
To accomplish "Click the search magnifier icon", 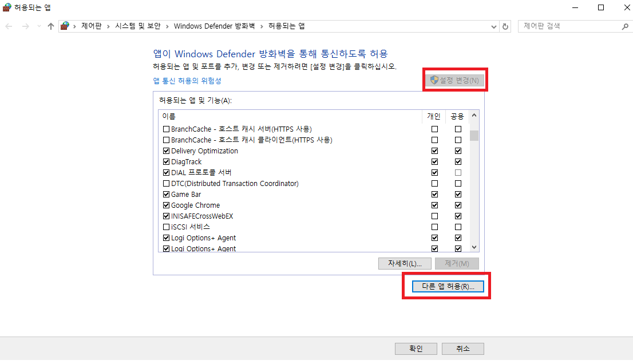I will click(625, 26).
